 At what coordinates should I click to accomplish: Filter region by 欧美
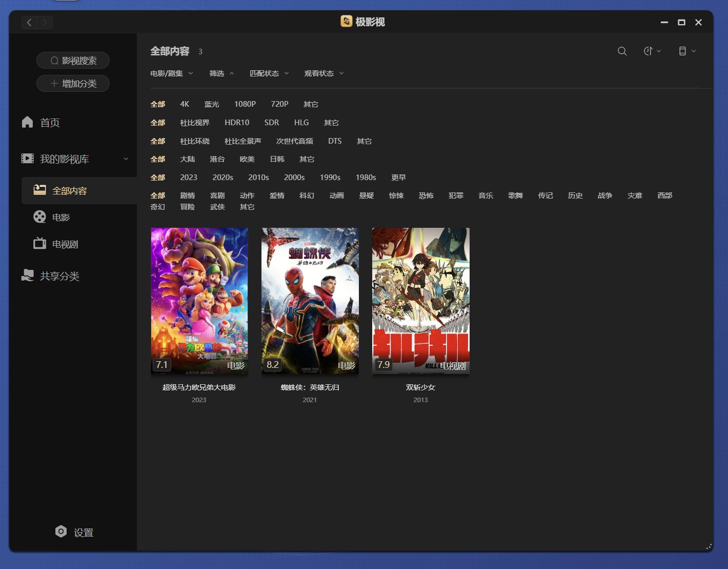point(247,159)
